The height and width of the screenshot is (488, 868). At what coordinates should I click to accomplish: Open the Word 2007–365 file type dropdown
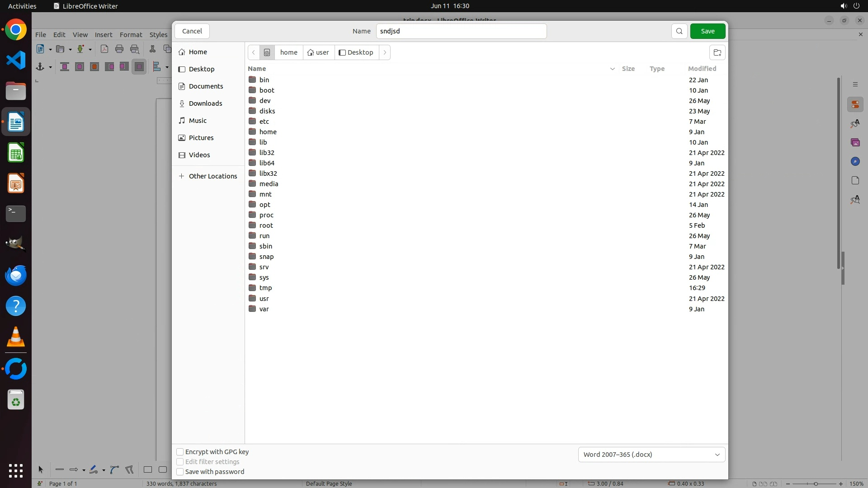(x=651, y=455)
